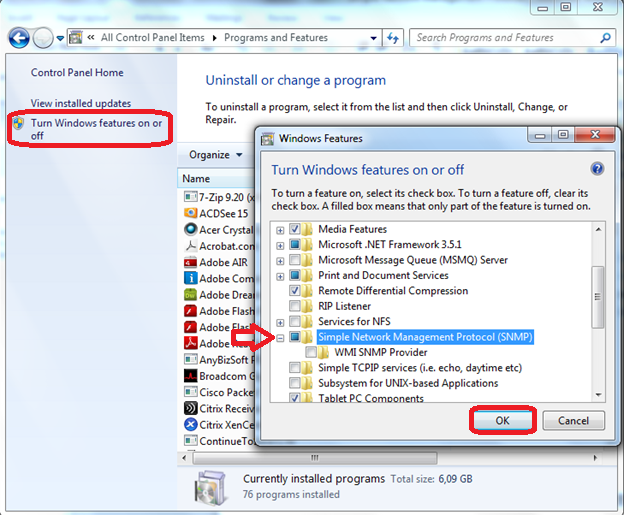
Task: Select the Acer Crystal program icon
Action: [x=191, y=229]
